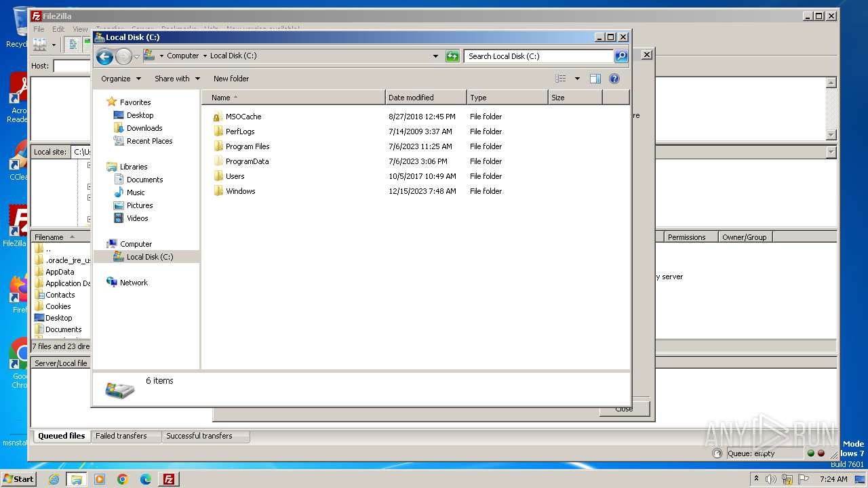Sort by Name column header
This screenshot has height=488, width=868.
(294, 98)
